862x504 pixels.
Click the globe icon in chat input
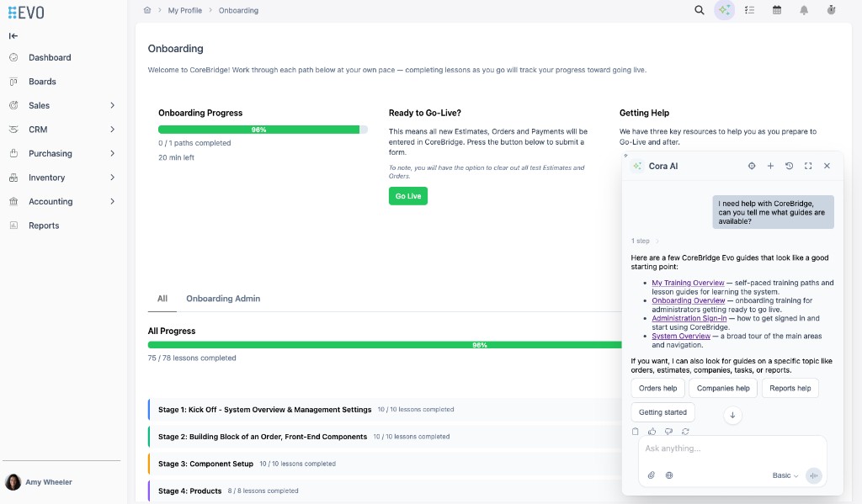tap(669, 475)
